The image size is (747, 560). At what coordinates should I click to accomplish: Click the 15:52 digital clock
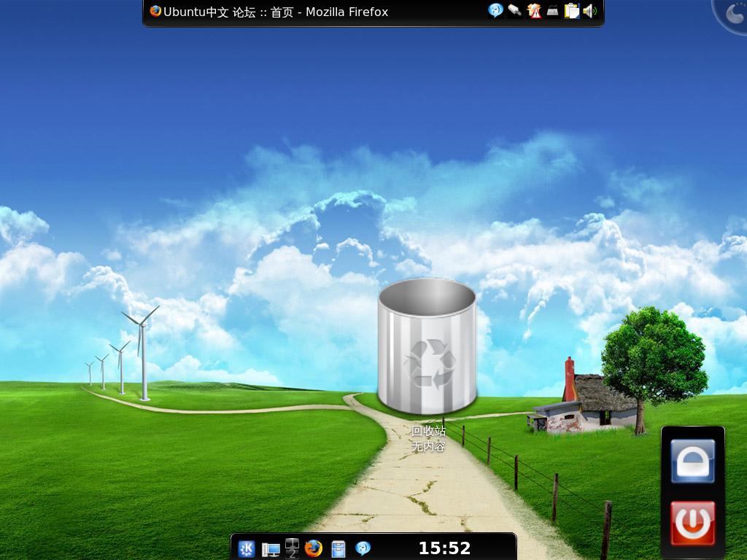[444, 548]
